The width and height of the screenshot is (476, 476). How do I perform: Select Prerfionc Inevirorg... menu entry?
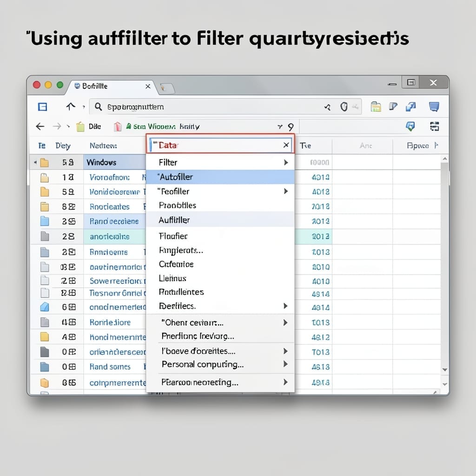(220, 337)
